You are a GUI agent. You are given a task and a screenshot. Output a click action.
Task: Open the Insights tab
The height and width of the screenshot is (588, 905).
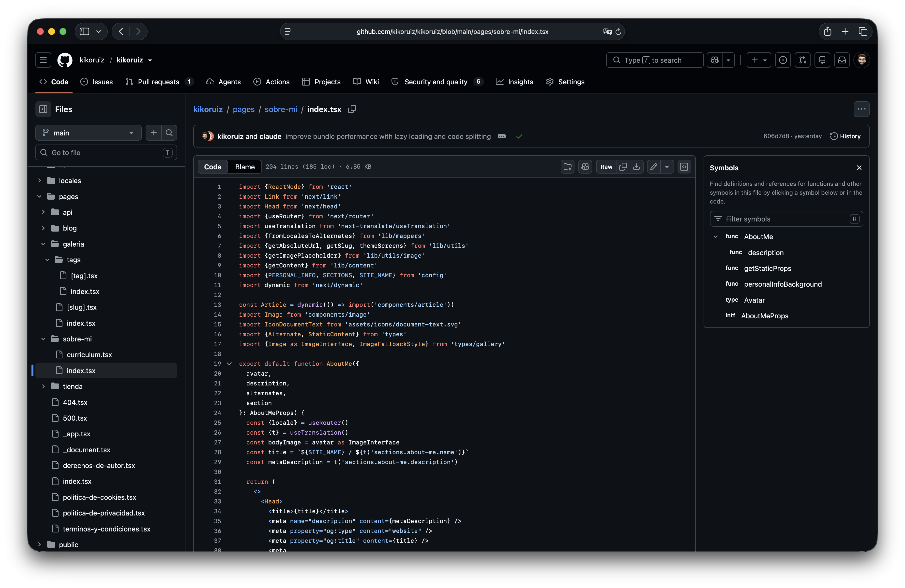pos(514,82)
